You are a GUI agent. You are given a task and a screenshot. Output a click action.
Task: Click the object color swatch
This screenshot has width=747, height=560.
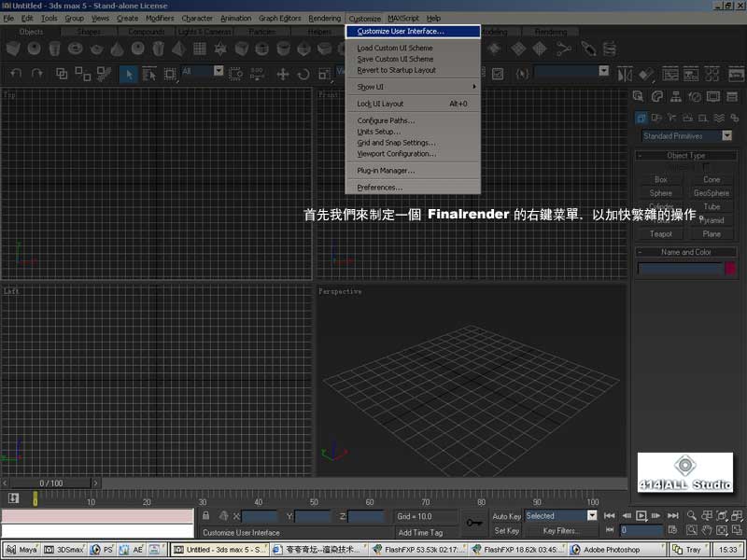coord(730,269)
